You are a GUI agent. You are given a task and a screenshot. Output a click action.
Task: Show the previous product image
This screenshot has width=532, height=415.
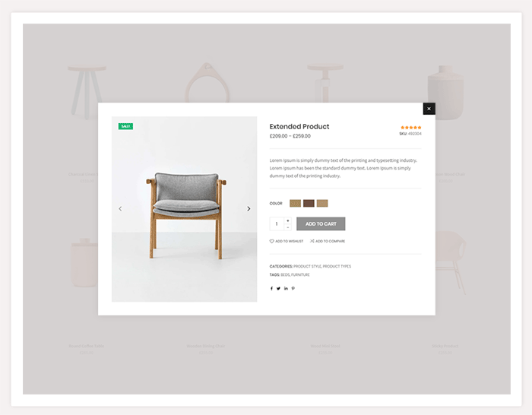click(120, 209)
